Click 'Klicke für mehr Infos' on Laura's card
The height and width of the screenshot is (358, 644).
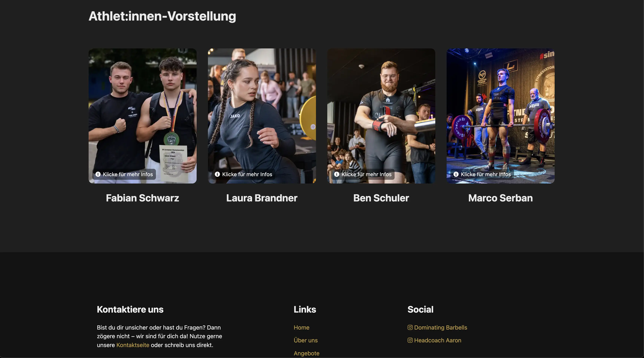point(247,174)
